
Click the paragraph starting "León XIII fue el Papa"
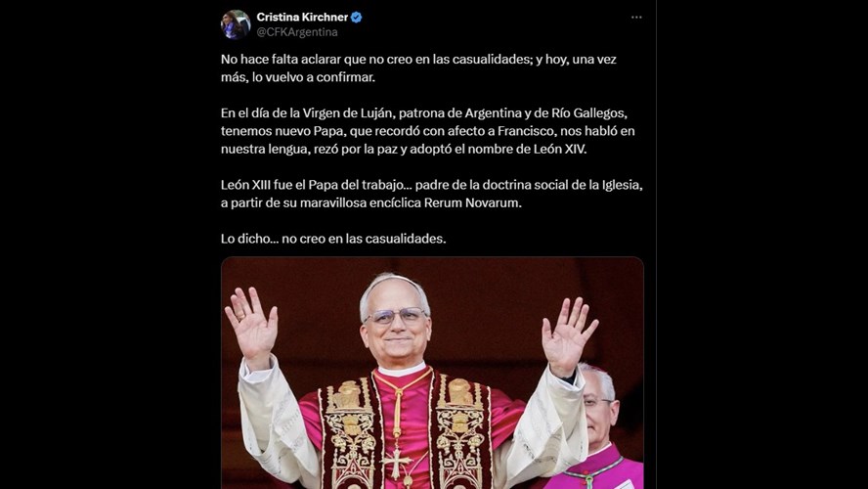432,194
